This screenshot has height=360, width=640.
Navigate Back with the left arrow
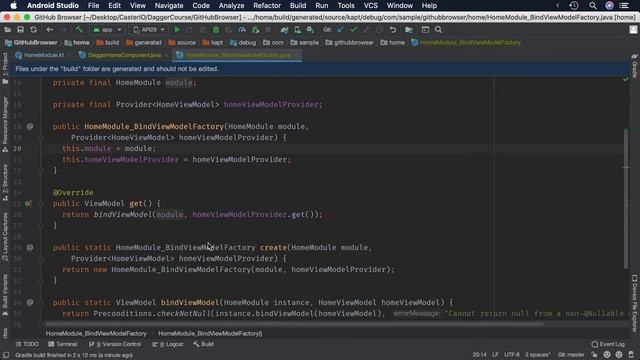pos(49,30)
